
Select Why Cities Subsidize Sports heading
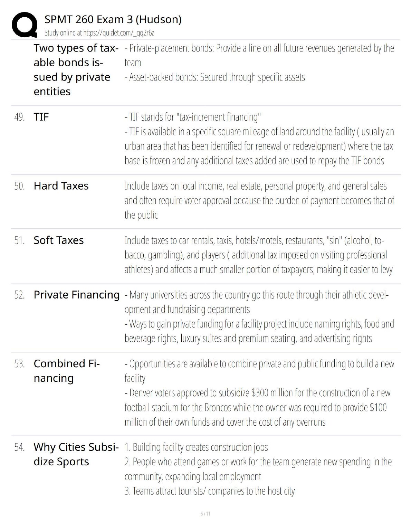point(76,454)
